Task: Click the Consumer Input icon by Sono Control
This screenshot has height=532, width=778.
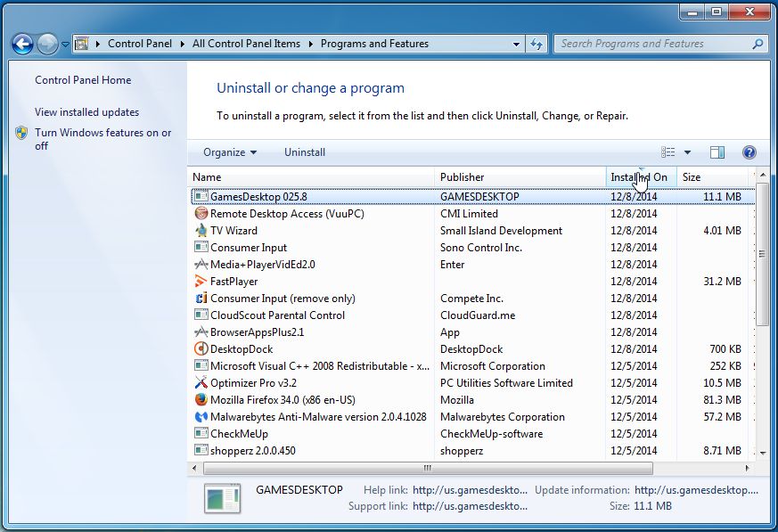Action: click(x=201, y=247)
